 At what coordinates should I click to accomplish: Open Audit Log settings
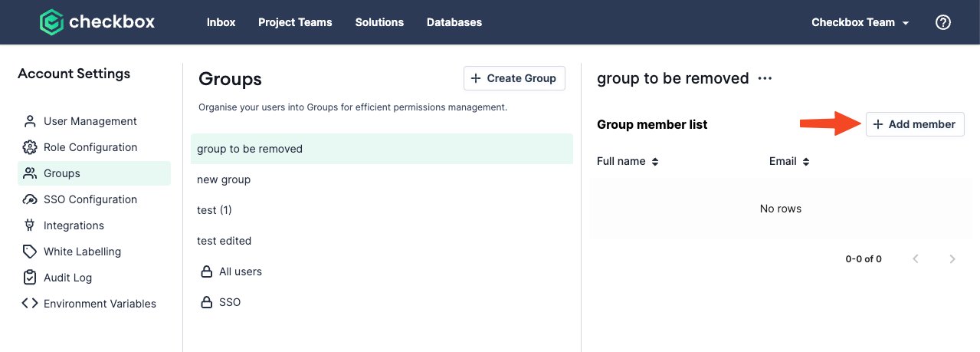click(94, 278)
